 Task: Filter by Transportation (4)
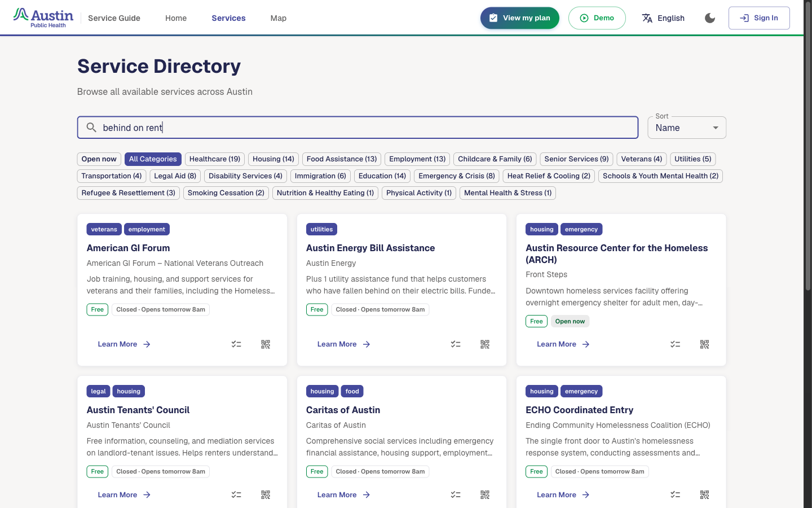[112, 176]
